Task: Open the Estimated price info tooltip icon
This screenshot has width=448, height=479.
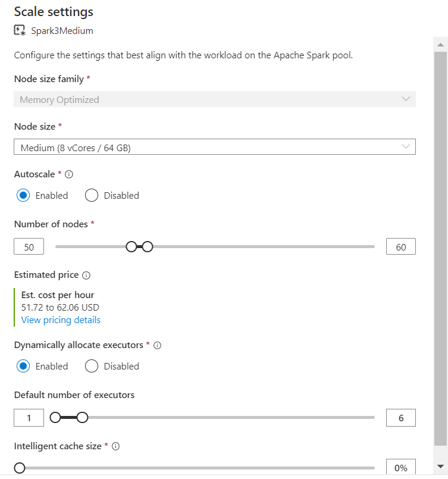Action: tap(86, 275)
